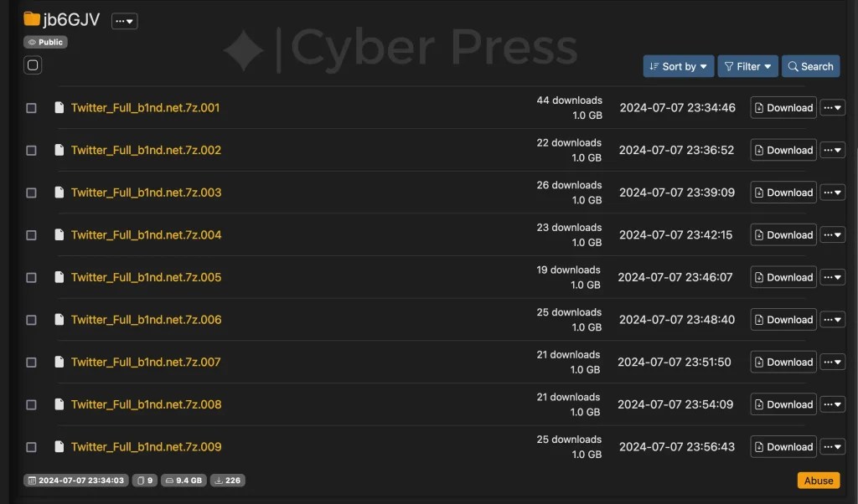Open the context menu for Twitter_Full_b1nd.net.7z.007
The width and height of the screenshot is (858, 504).
tap(832, 362)
